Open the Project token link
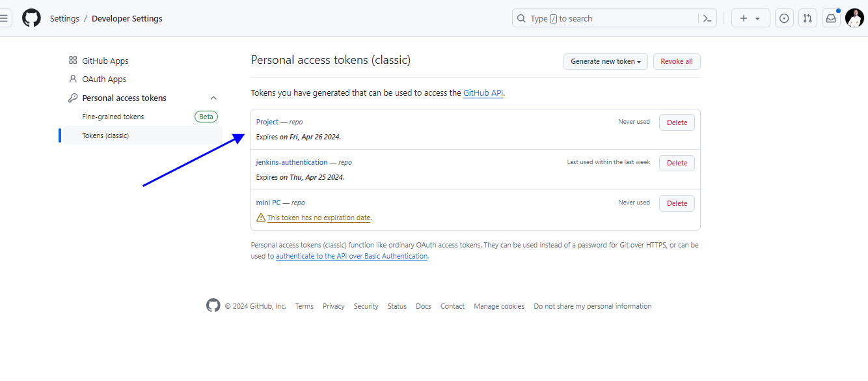 coord(267,122)
